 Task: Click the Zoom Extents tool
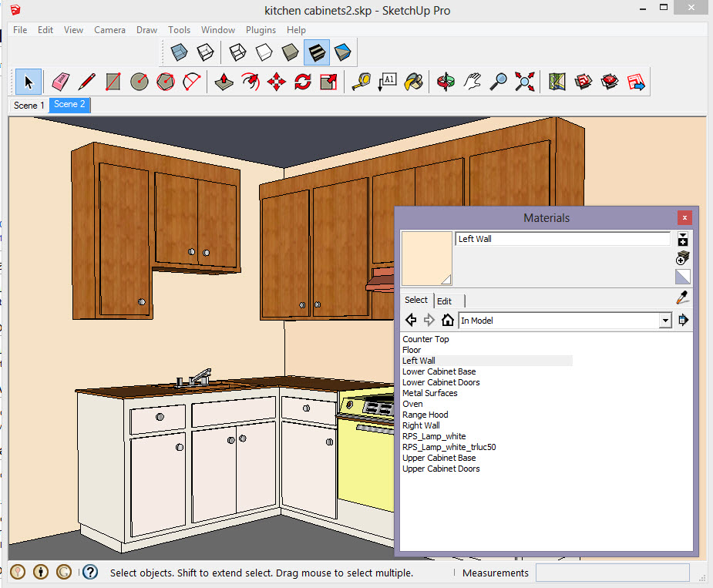[525, 82]
